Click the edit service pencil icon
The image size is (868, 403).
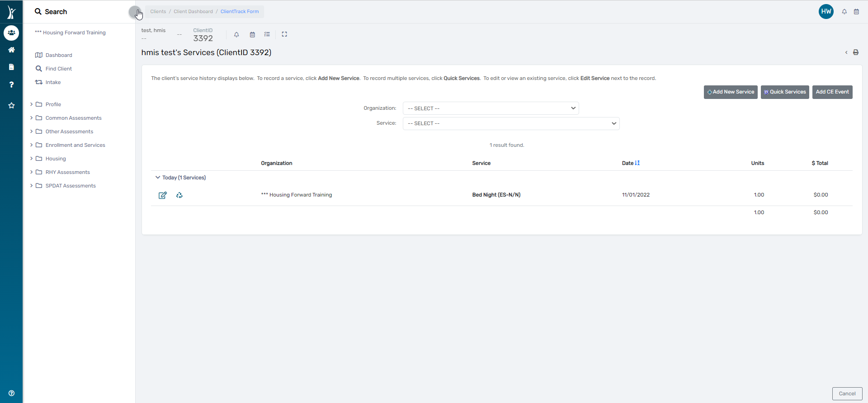pyautogui.click(x=163, y=195)
